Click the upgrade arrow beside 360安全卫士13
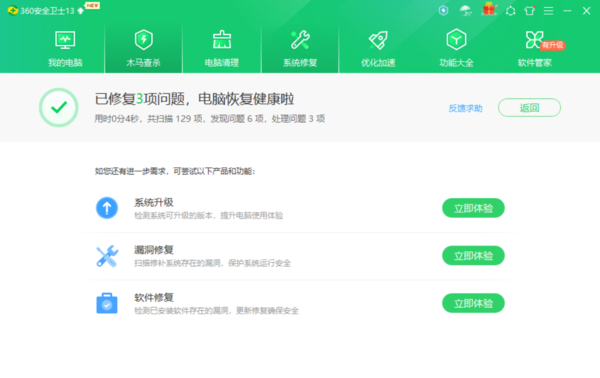This screenshot has width=600, height=378. click(80, 11)
